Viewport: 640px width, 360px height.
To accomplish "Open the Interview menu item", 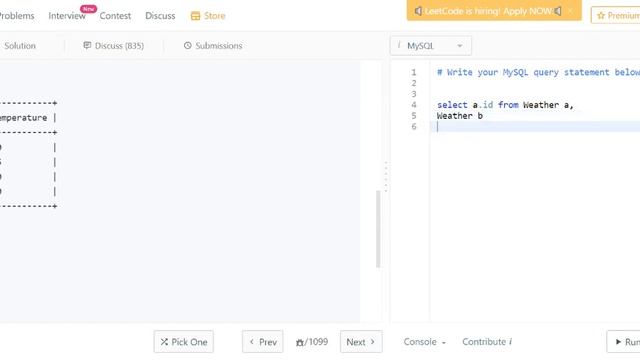I will [x=67, y=16].
